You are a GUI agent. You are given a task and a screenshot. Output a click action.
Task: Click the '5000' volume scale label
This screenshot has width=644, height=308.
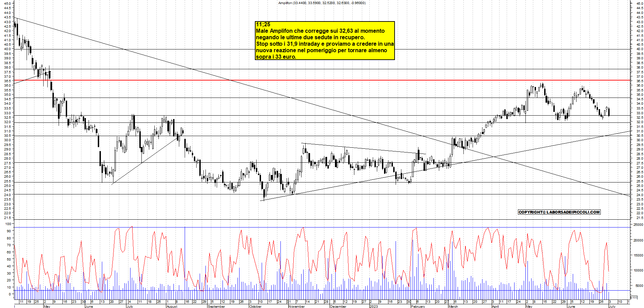[639, 286]
